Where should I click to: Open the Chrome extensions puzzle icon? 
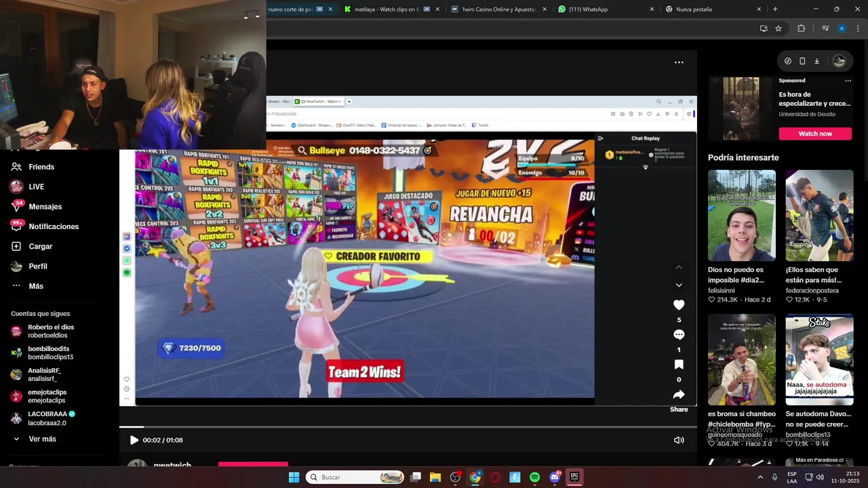tap(801, 28)
